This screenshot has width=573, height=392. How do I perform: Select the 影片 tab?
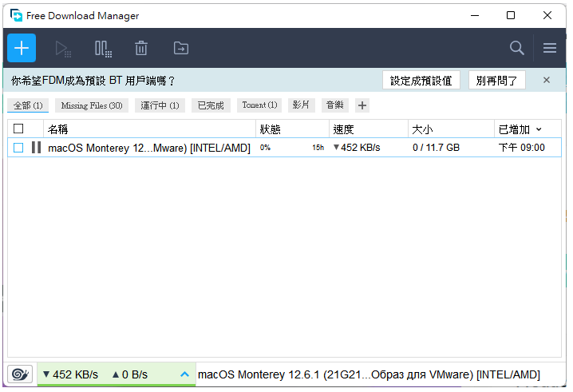pyautogui.click(x=301, y=105)
